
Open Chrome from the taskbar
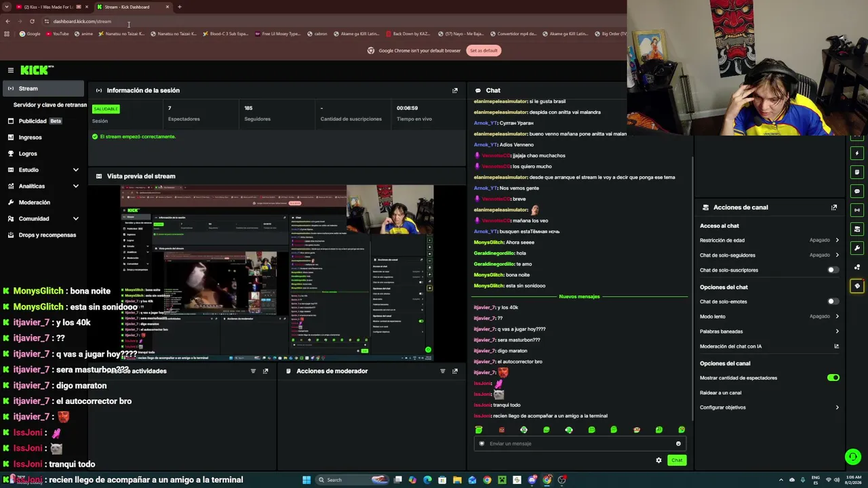pos(487,480)
